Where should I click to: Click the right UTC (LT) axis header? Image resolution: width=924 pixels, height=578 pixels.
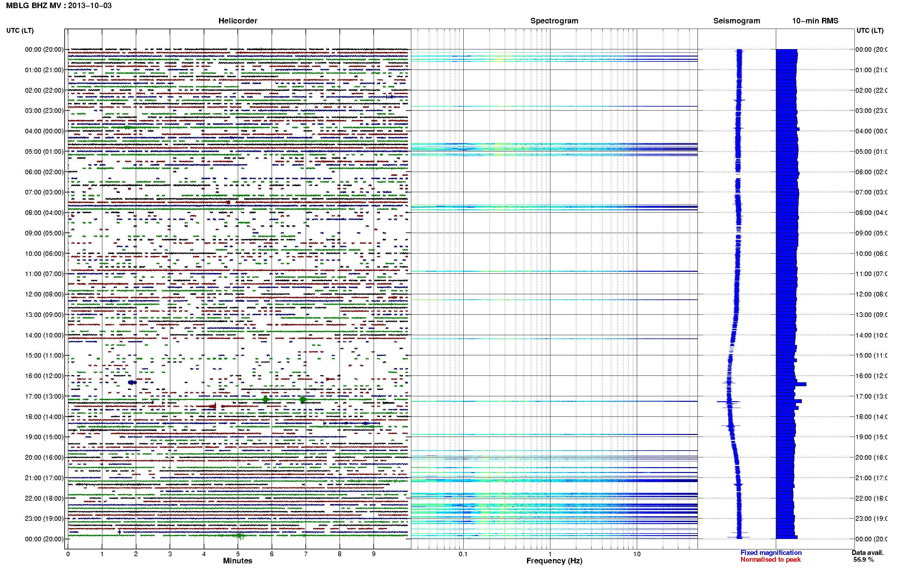coord(870,31)
